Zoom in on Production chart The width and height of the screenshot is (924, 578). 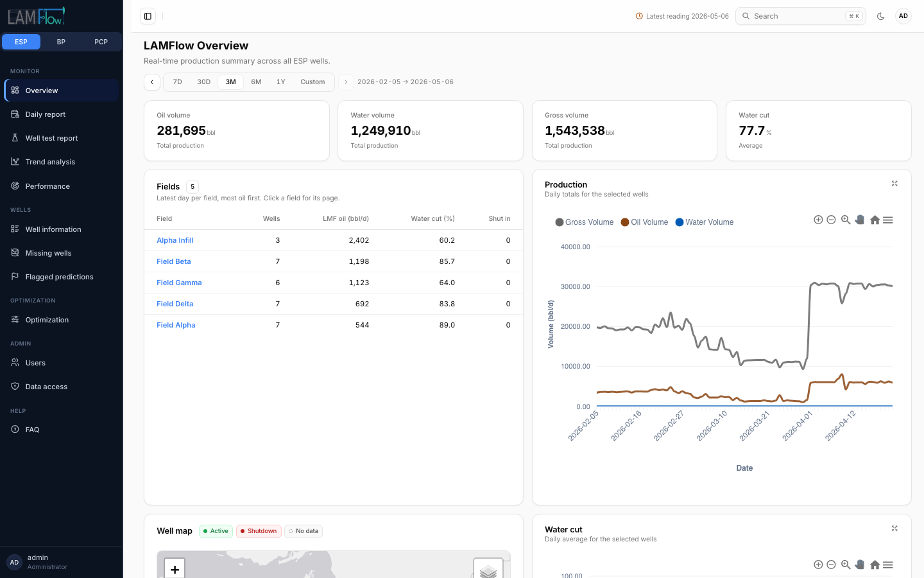pos(818,220)
